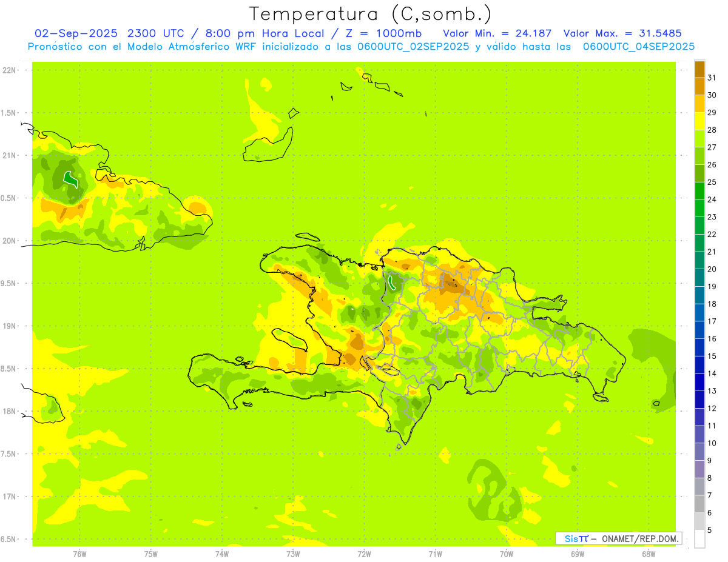The width and height of the screenshot is (728, 562).
Task: Click the '17N' latitude axis label
Action: (9, 497)
